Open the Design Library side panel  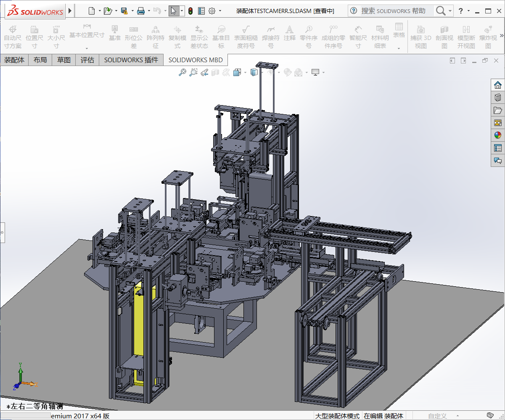(498, 98)
